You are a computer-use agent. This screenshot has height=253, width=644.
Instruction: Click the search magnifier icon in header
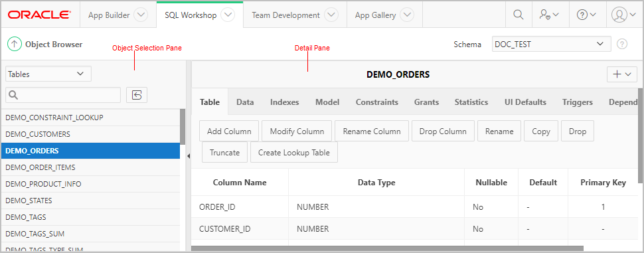[x=519, y=15]
